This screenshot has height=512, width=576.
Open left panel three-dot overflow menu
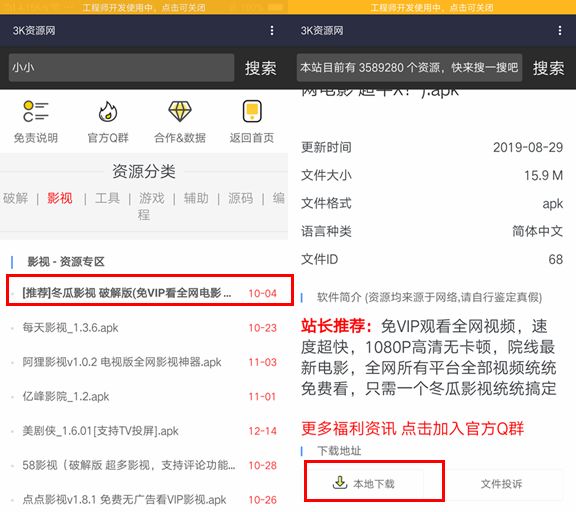click(272, 30)
